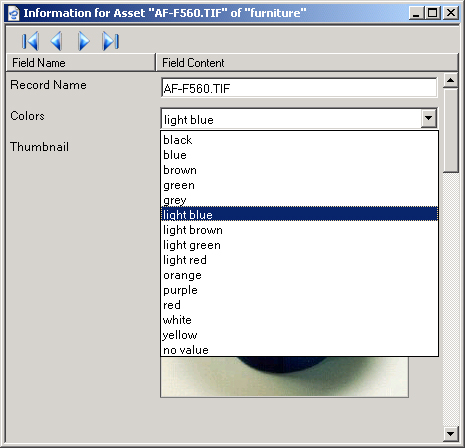Image resolution: width=465 pixels, height=448 pixels.
Task: Click the scrollbar down arrow
Action: pos(451,434)
